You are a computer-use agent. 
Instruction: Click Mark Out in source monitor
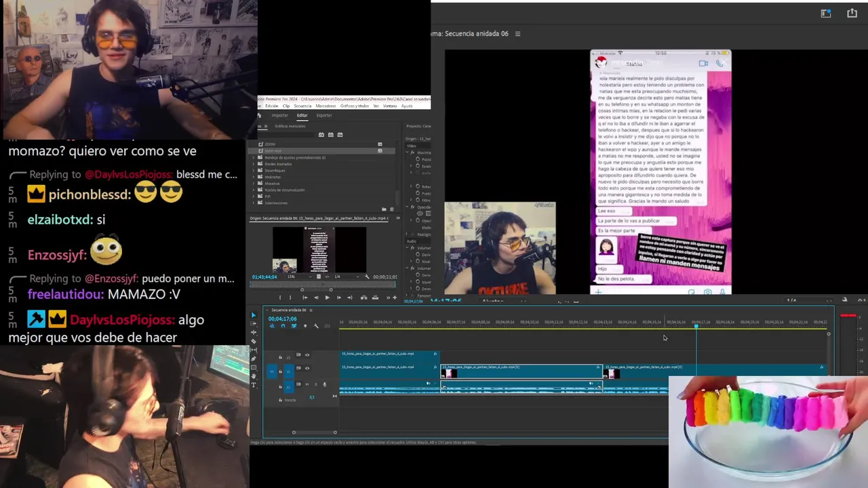[x=290, y=298]
